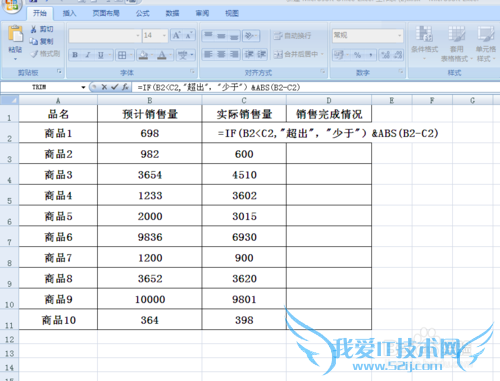Increase font size with grow-font icon
The image size is (500, 381).
coord(177,35)
